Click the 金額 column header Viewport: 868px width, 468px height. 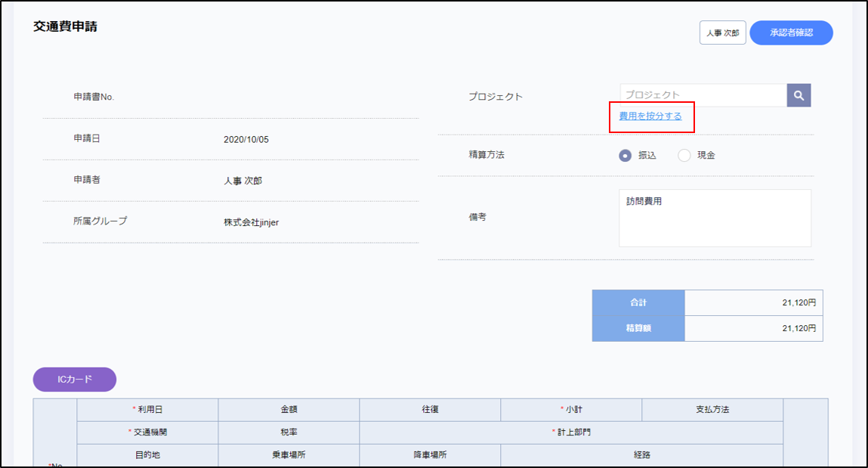click(289, 410)
